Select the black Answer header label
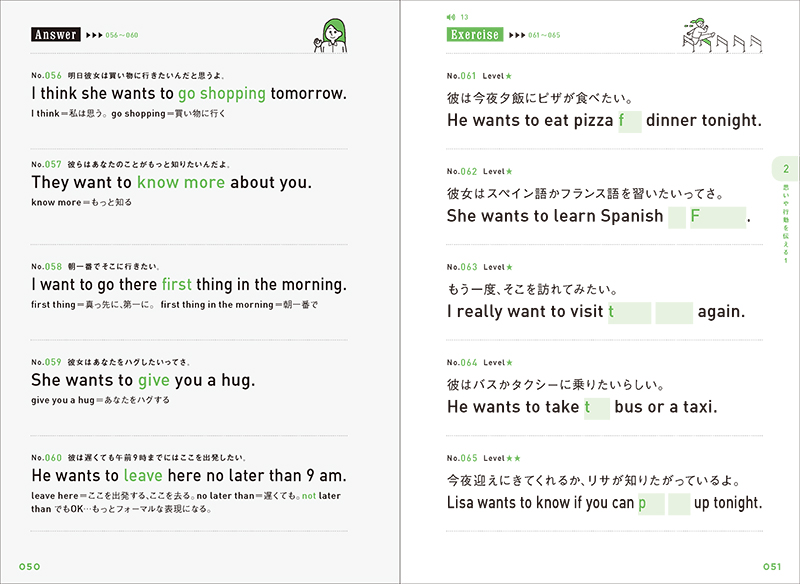The width and height of the screenshot is (800, 584). click(56, 35)
